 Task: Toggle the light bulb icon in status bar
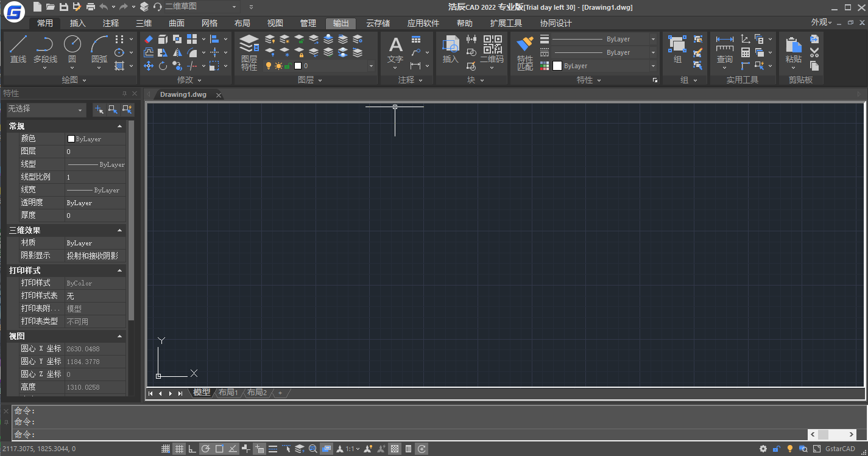[790, 449]
